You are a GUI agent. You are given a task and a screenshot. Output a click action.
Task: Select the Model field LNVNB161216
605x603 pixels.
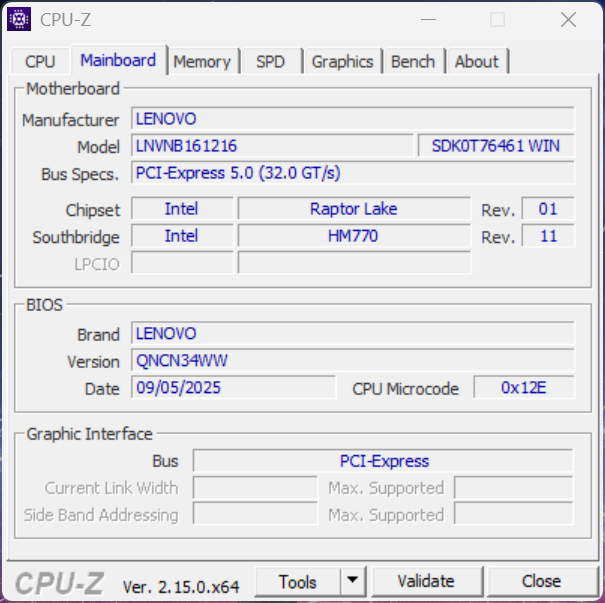(271, 146)
